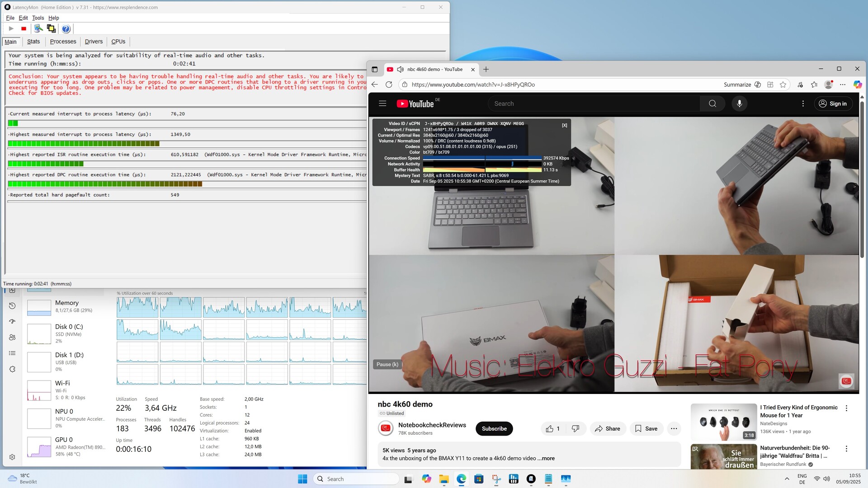Open the Tools menu in LatencyMon
This screenshot has height=488, width=868.
38,18
